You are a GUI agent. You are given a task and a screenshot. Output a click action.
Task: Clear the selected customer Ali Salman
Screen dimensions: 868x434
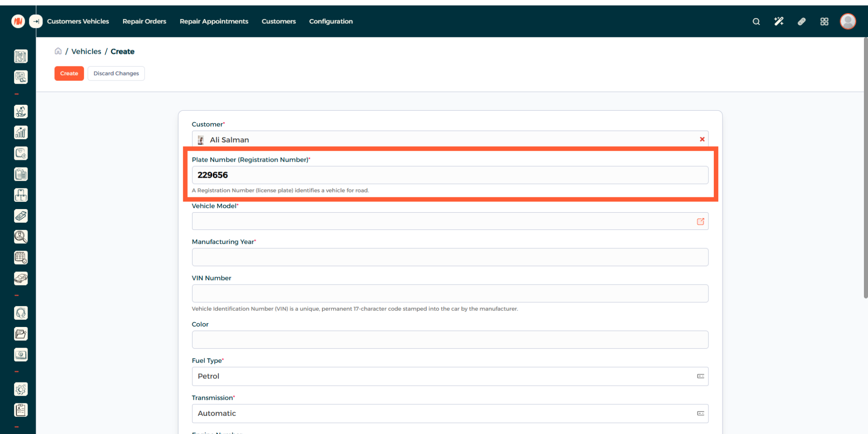click(x=702, y=140)
